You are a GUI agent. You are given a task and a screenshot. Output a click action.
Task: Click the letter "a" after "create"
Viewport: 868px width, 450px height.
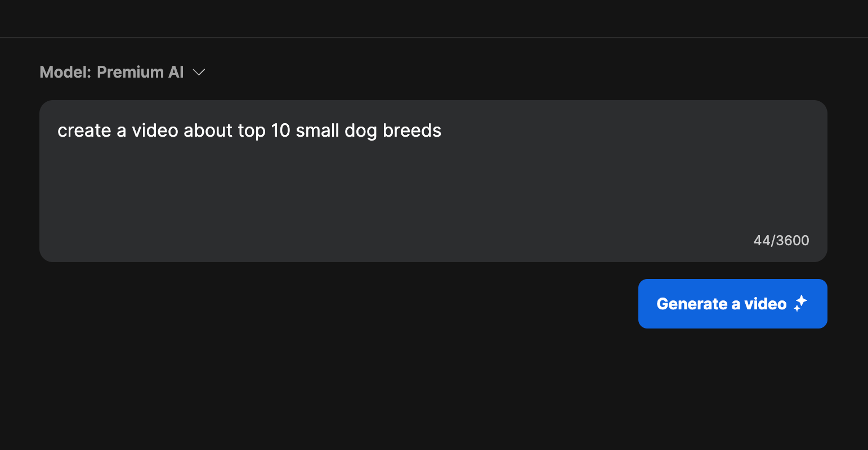click(x=121, y=130)
